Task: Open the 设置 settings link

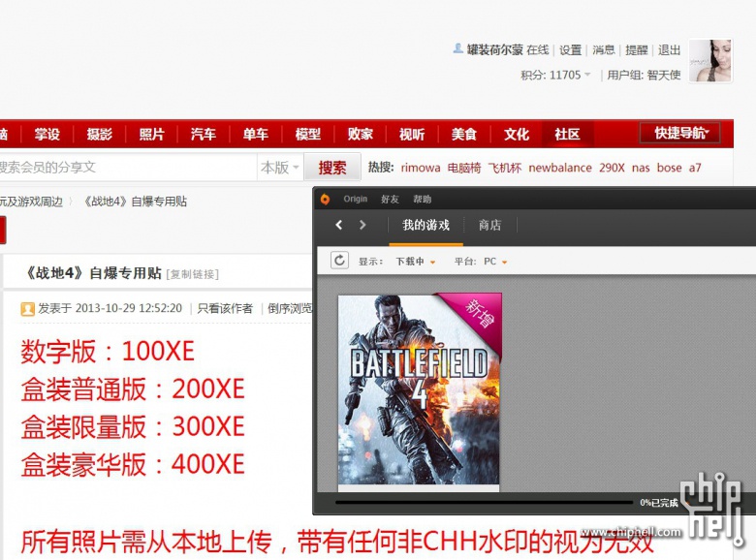Action: click(x=570, y=49)
